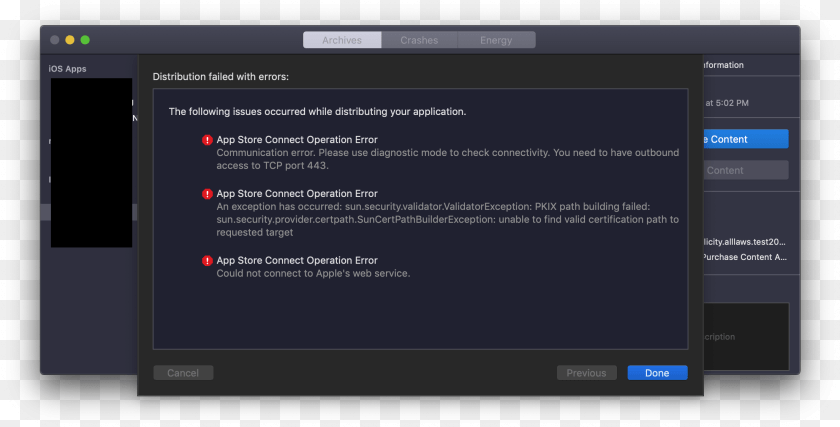840x427 pixels.
Task: Click the Done button
Action: tap(657, 373)
